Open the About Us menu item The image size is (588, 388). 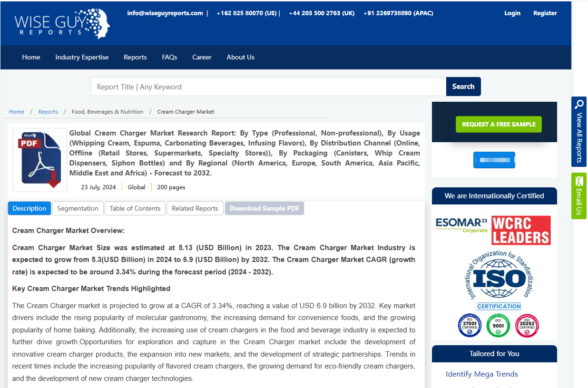pyautogui.click(x=240, y=57)
